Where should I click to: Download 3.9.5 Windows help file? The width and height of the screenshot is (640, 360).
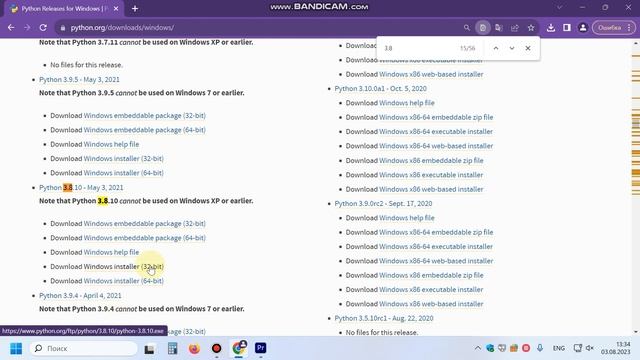[x=111, y=144]
